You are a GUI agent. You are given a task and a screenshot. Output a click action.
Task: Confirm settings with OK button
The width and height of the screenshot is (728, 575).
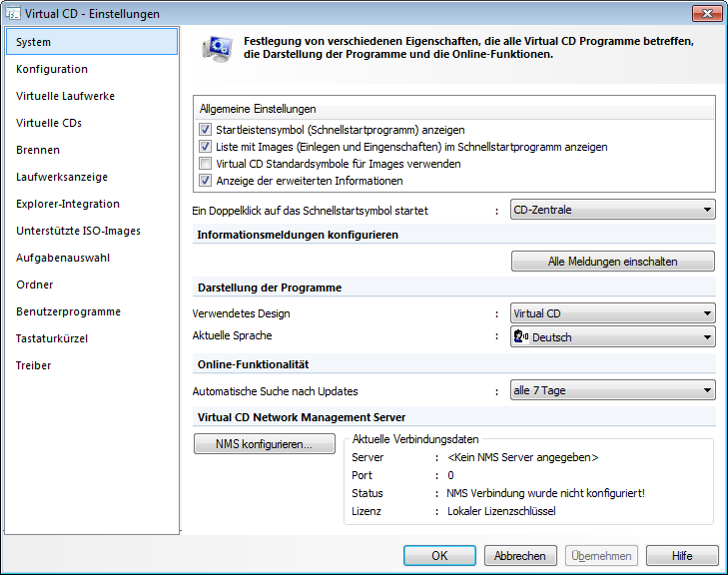coord(439,555)
